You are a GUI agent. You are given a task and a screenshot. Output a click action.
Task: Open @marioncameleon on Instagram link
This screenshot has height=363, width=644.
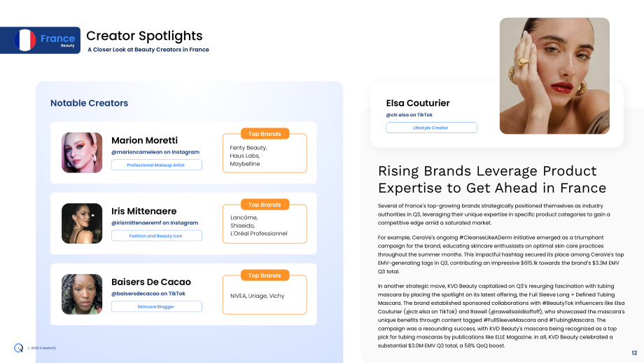pos(155,151)
